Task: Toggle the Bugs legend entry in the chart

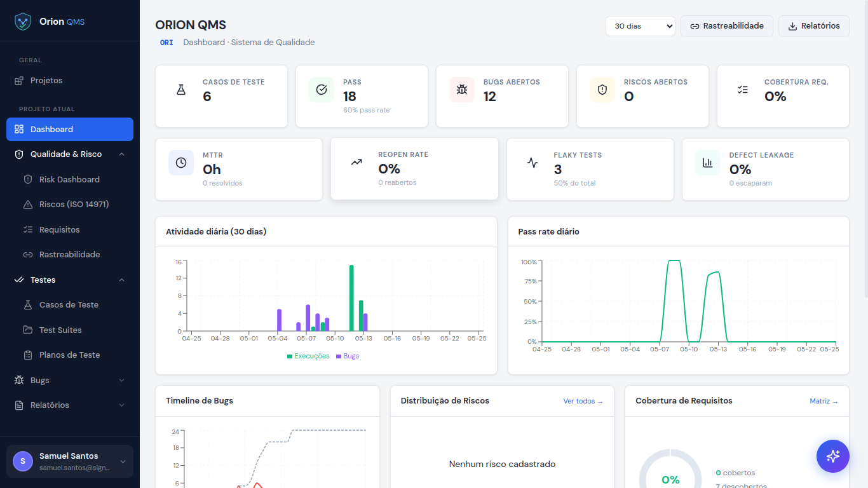Action: pyautogui.click(x=348, y=356)
